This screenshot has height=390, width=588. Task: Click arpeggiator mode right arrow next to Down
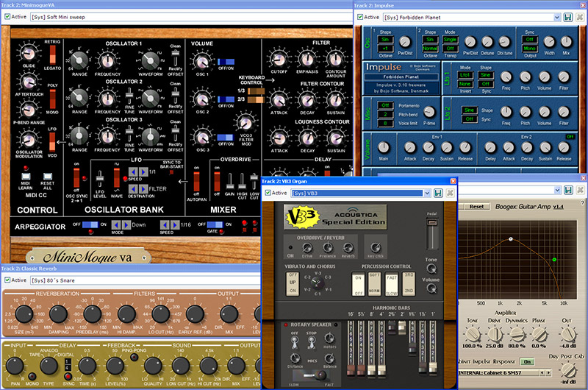(x=126, y=225)
